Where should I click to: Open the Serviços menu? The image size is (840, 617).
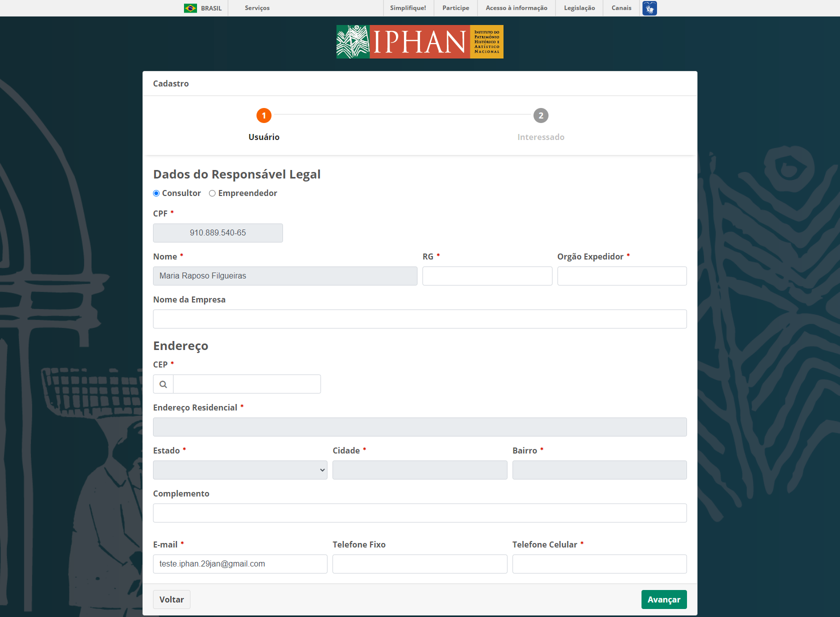(x=257, y=8)
